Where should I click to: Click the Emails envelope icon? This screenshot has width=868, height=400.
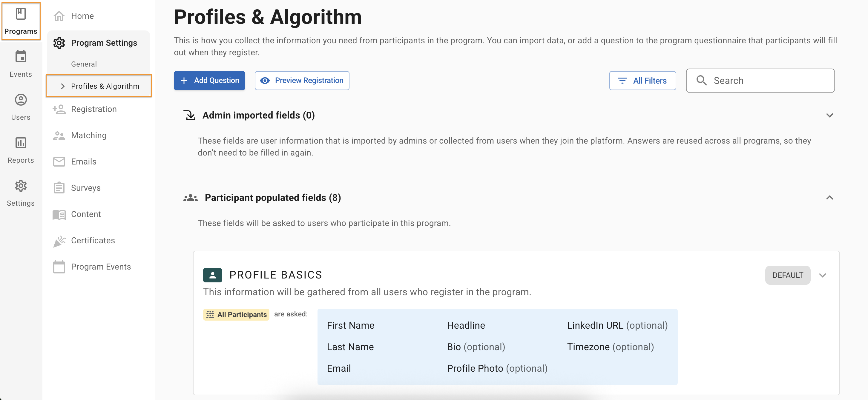(59, 161)
